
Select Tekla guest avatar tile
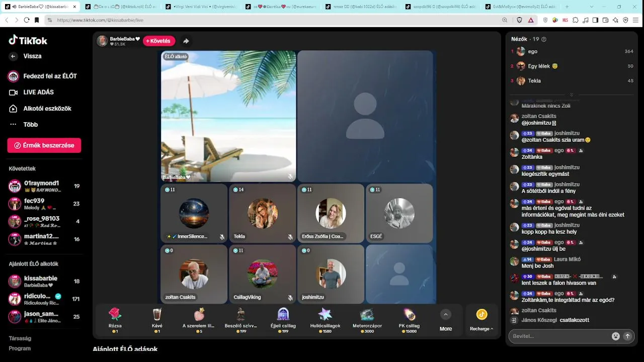coord(263,213)
